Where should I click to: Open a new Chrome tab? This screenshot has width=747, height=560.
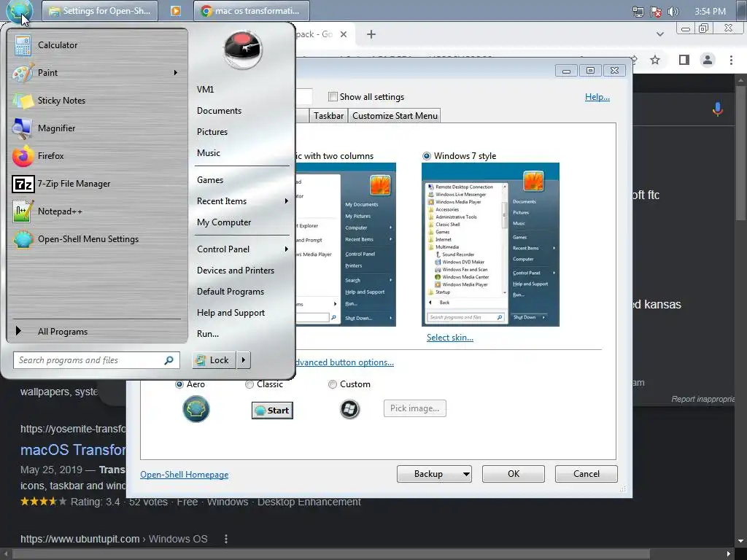[x=371, y=34]
